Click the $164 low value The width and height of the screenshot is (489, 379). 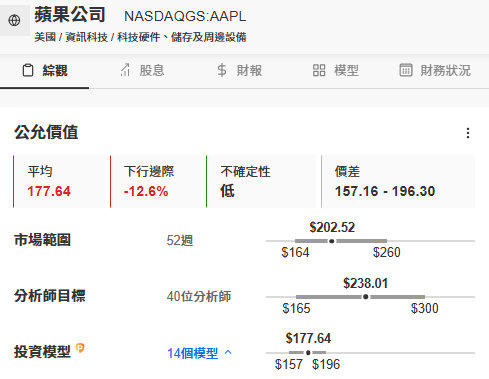[295, 252]
